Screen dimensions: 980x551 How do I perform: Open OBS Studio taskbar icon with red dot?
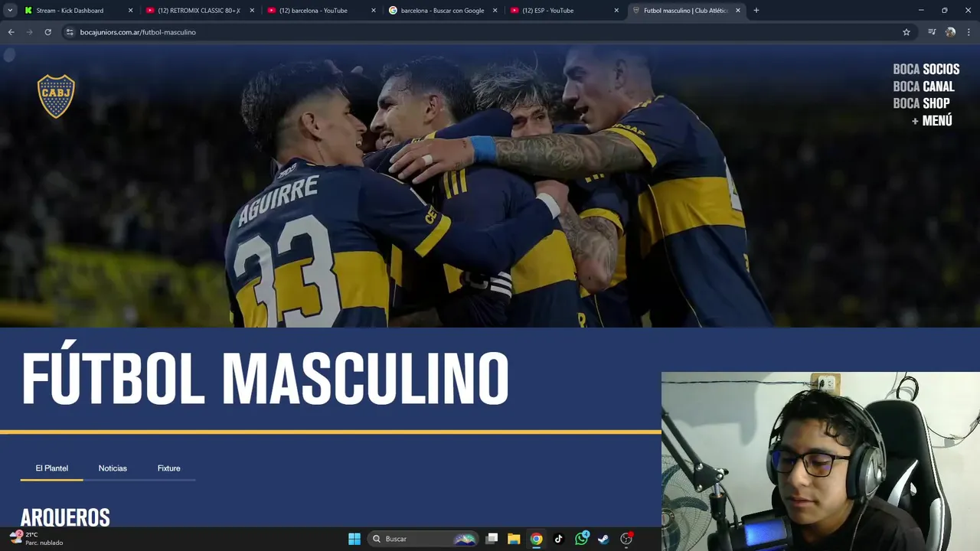coord(626,539)
